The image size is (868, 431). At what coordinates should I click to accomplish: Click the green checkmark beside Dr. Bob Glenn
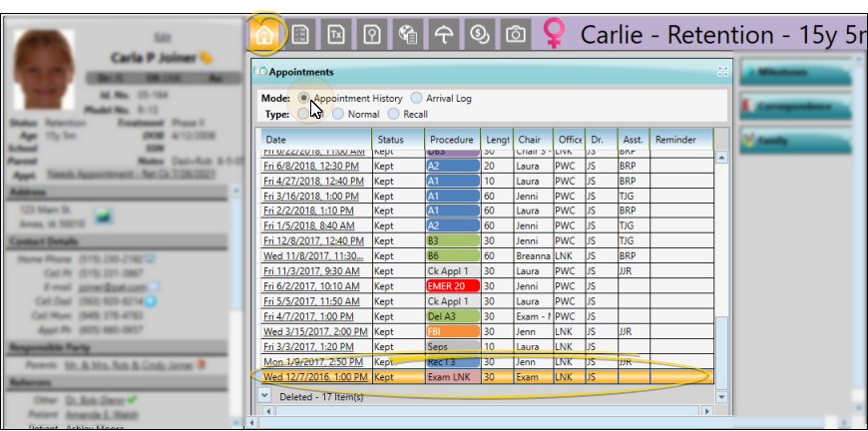click(x=132, y=399)
